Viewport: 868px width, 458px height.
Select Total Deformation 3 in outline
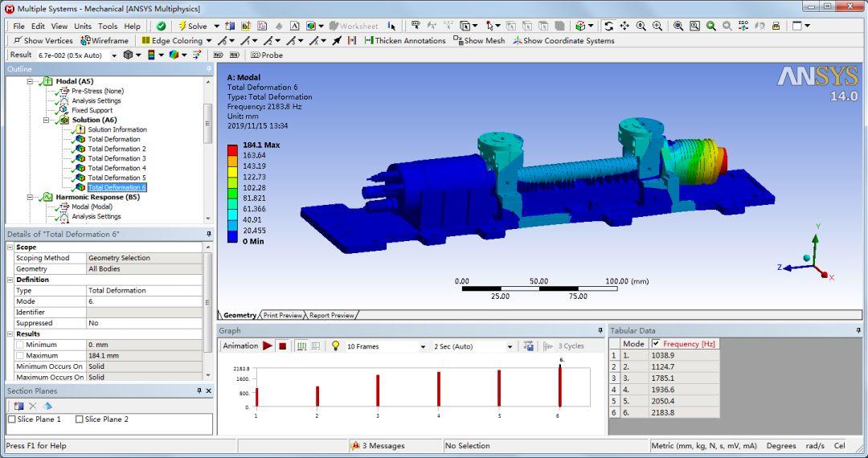pos(117,158)
